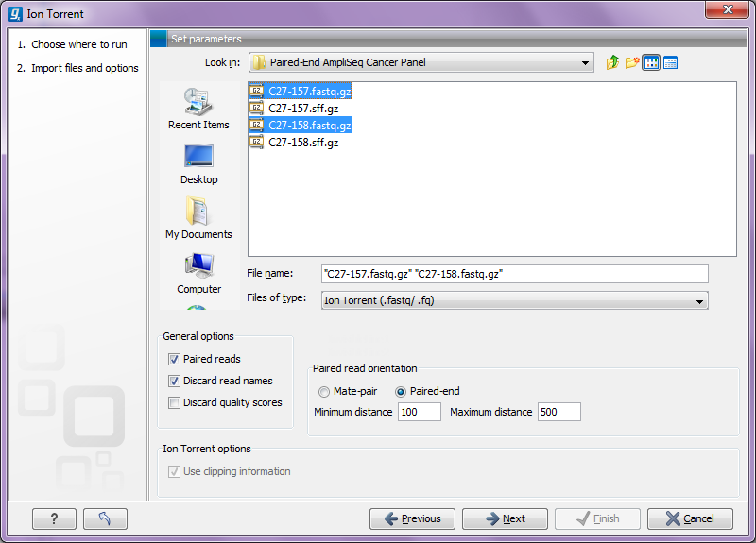Select the Mate-pair orientation
The height and width of the screenshot is (543, 756).
tap(323, 392)
